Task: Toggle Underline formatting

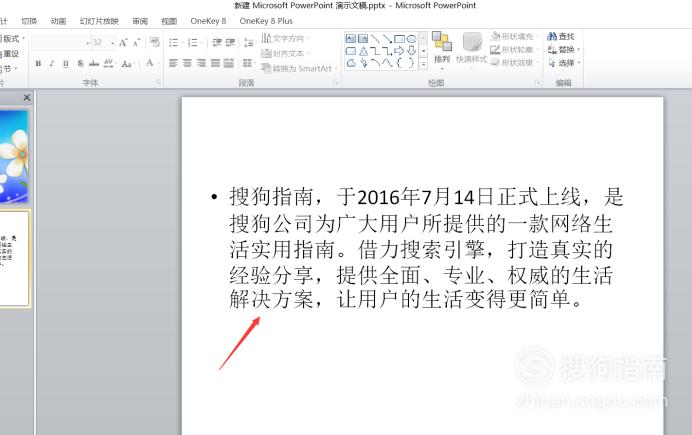Action: point(66,64)
